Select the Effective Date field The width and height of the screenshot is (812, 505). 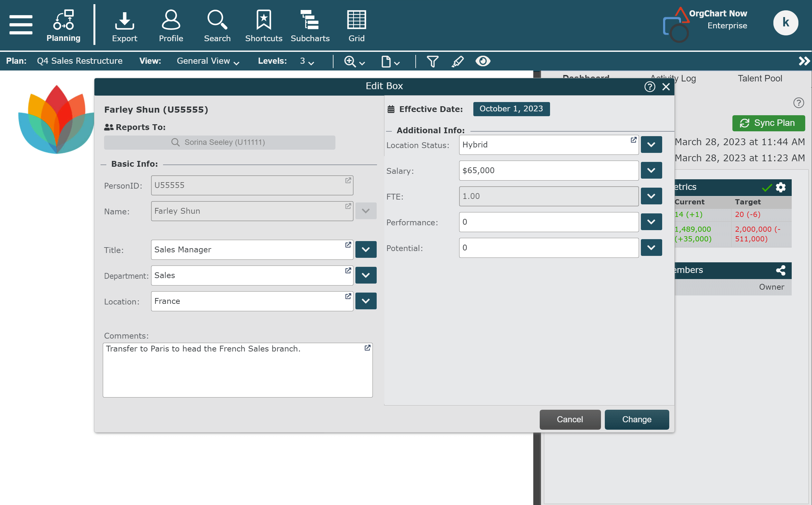point(511,109)
